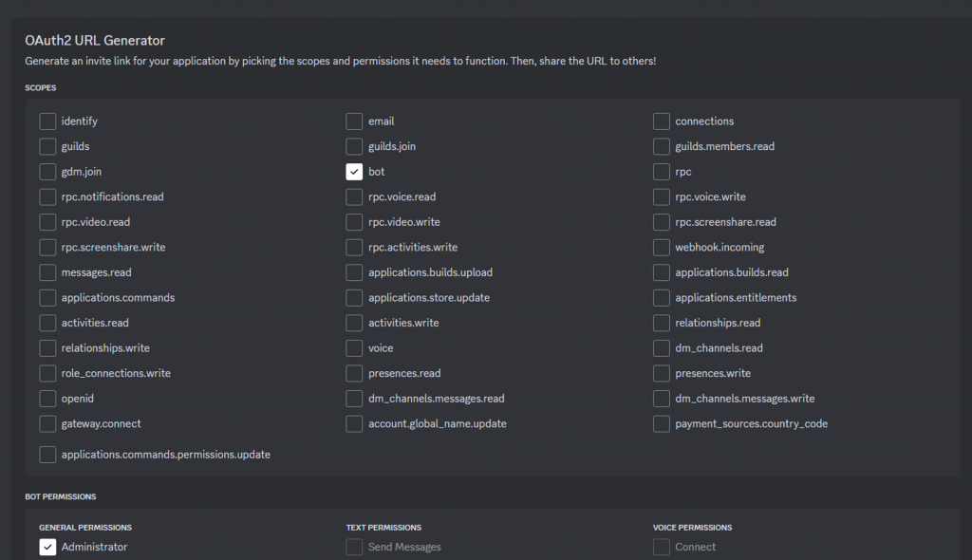Select the connections scope checkbox
972x560 pixels.
pyautogui.click(x=662, y=121)
